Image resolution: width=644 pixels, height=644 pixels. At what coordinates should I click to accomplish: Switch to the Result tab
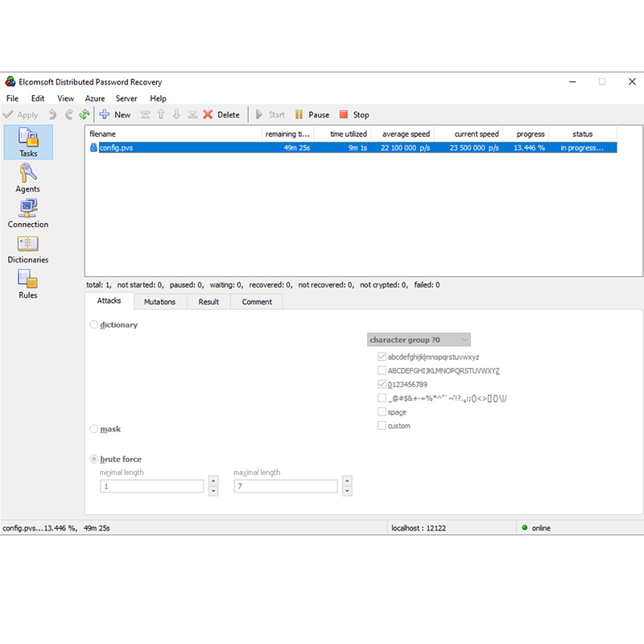coord(208,302)
